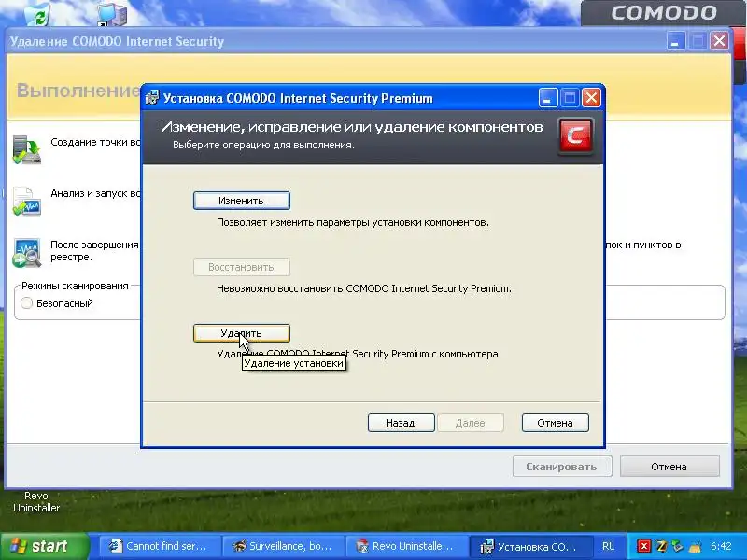Close the Удаление COMODO Internet Security window

tap(719, 41)
